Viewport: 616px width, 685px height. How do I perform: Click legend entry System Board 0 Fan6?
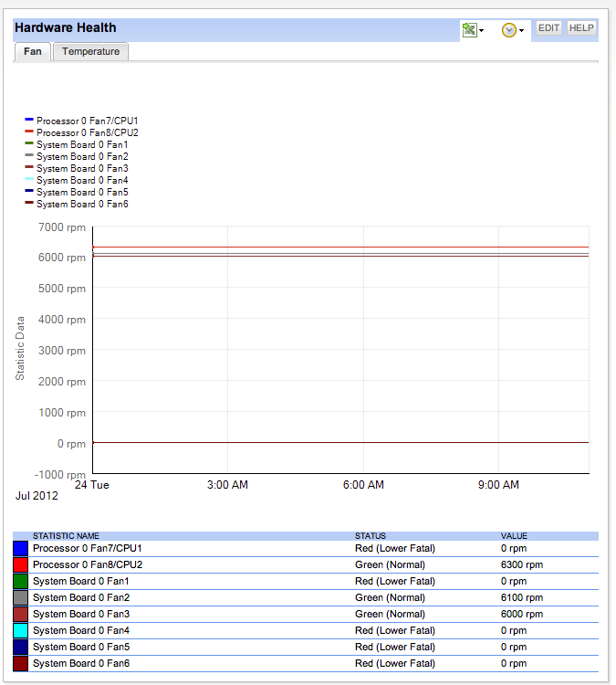77,204
